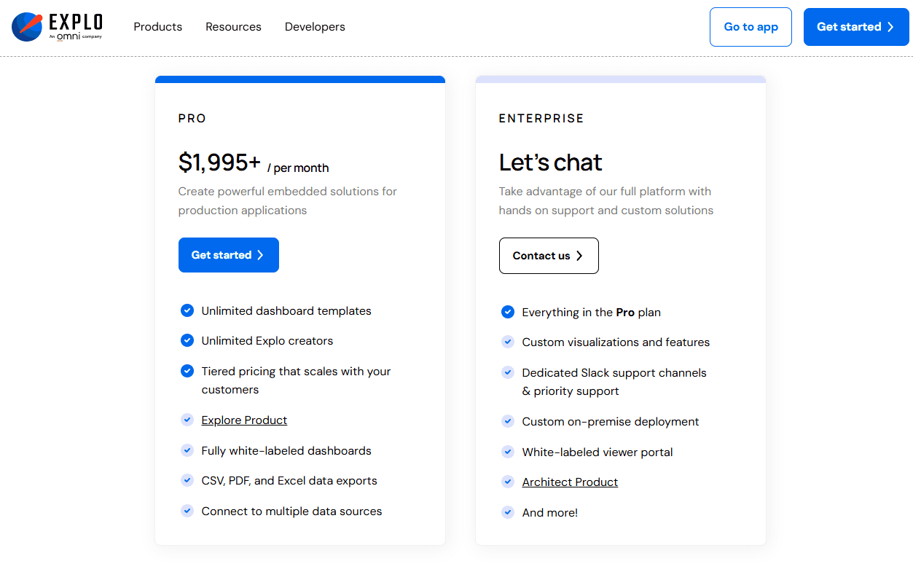Select the Products navigation item
The width and height of the screenshot is (913, 588).
pyautogui.click(x=157, y=27)
